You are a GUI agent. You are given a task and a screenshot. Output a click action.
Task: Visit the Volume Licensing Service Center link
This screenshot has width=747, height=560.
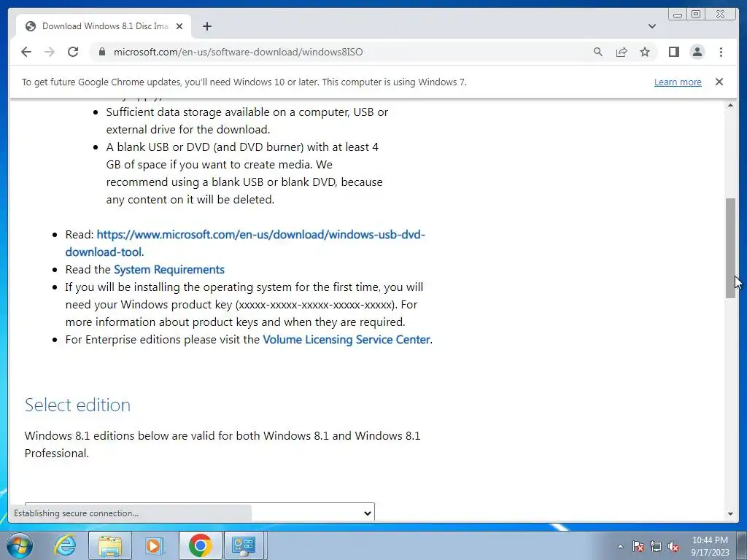point(347,340)
